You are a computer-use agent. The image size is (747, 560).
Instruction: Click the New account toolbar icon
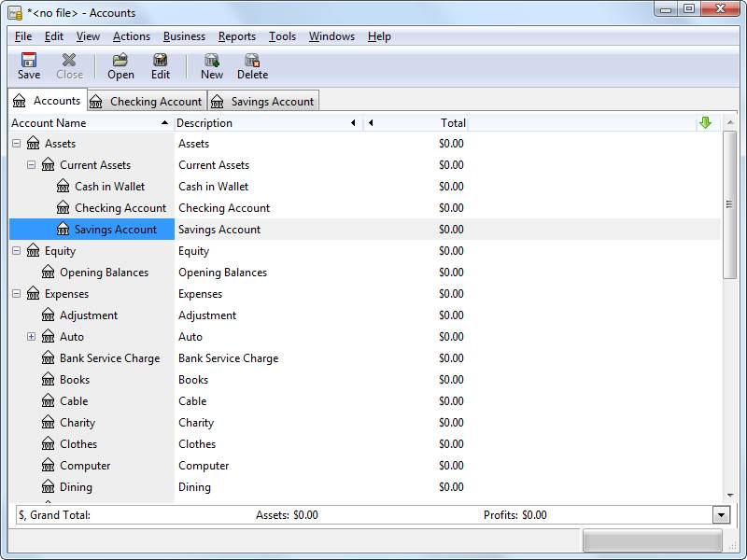click(x=212, y=60)
